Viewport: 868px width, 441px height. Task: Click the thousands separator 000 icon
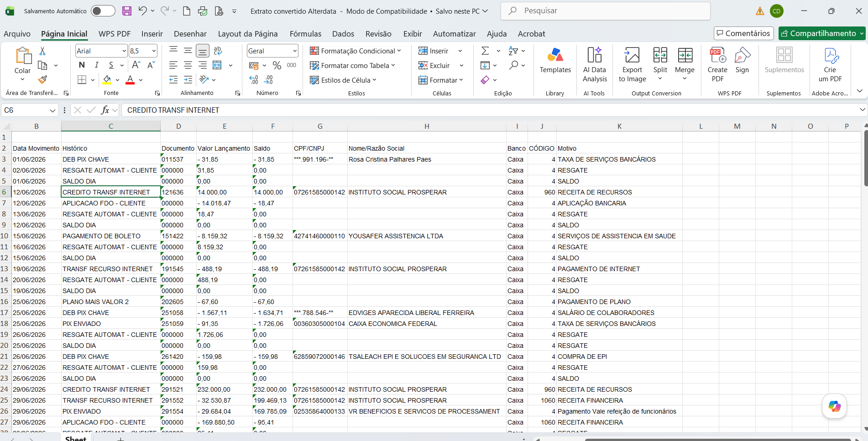click(292, 65)
